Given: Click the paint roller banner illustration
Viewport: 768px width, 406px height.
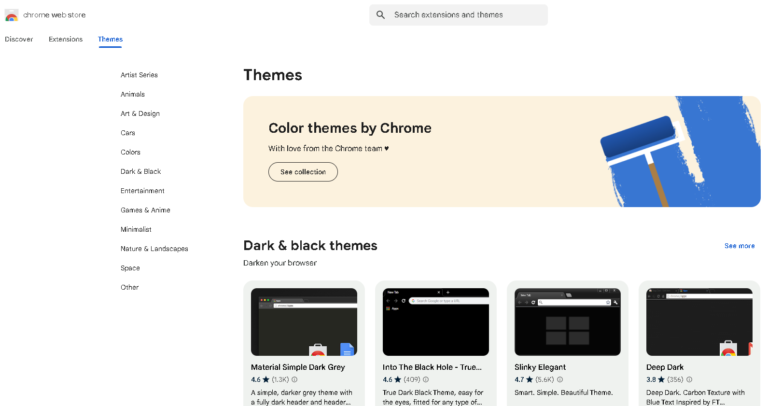Looking at the screenshot, I should 679,151.
